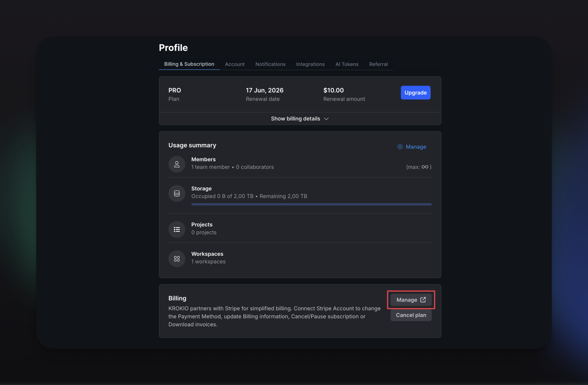Click the text '1 team member • 0 collaborators'
The width and height of the screenshot is (588, 385).
[232, 167]
